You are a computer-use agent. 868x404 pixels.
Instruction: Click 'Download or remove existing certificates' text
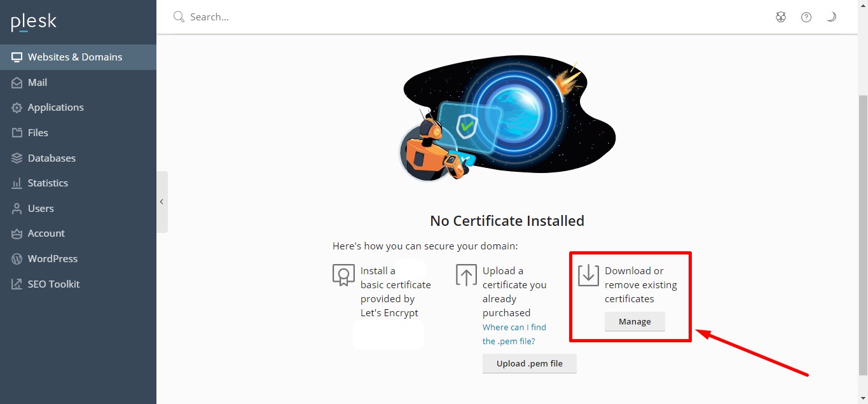pyautogui.click(x=641, y=285)
